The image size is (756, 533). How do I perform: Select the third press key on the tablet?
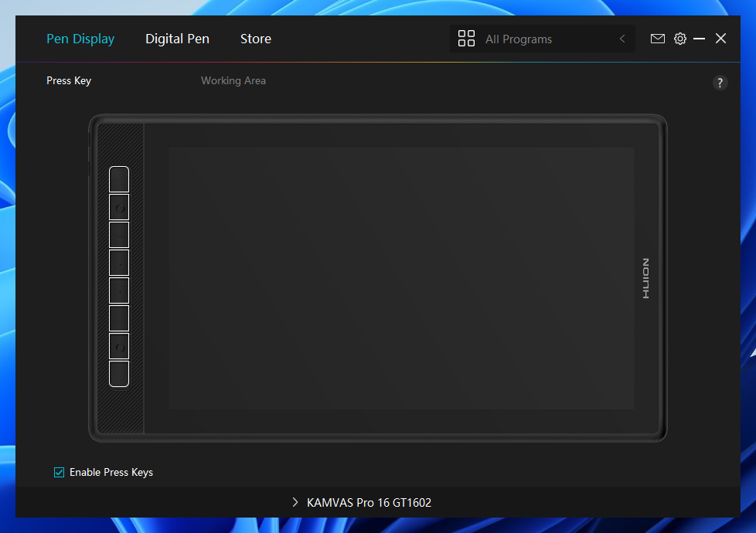119,235
